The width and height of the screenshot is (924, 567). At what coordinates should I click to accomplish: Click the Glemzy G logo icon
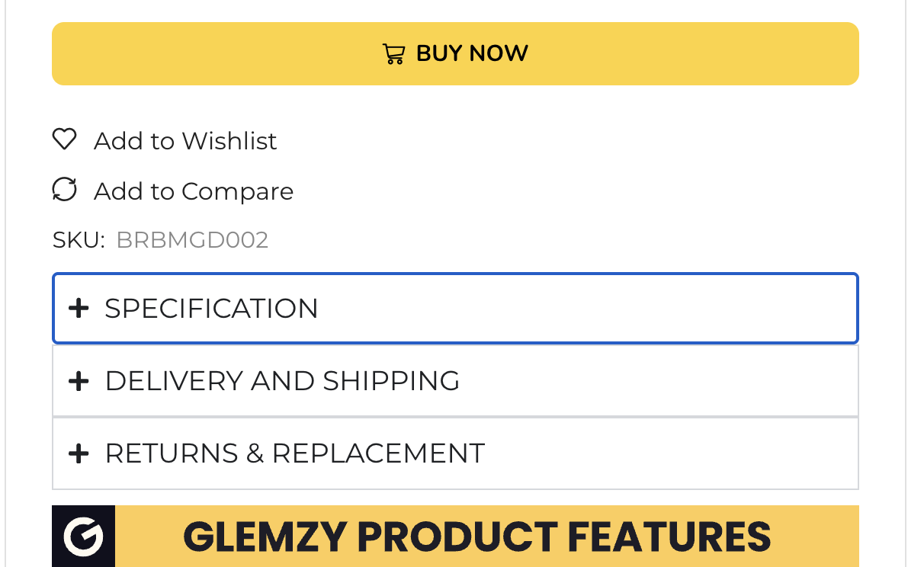(84, 537)
